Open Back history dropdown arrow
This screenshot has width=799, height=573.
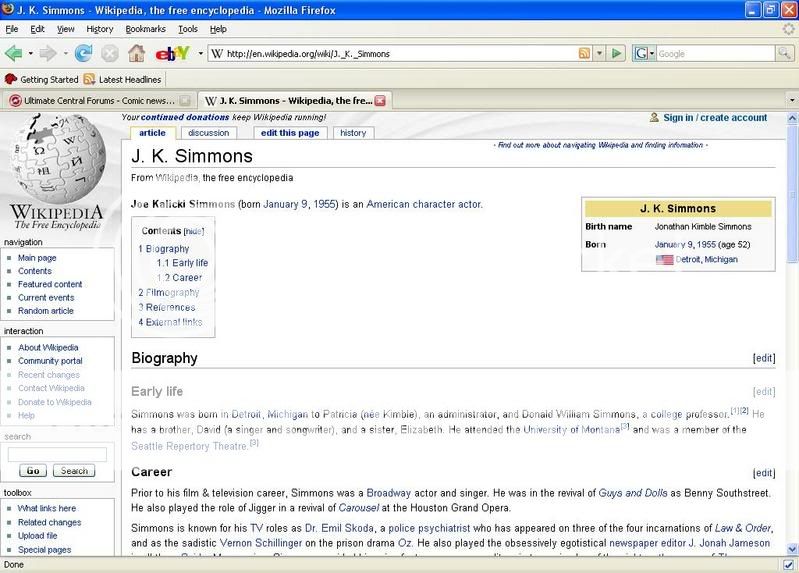pos(31,53)
